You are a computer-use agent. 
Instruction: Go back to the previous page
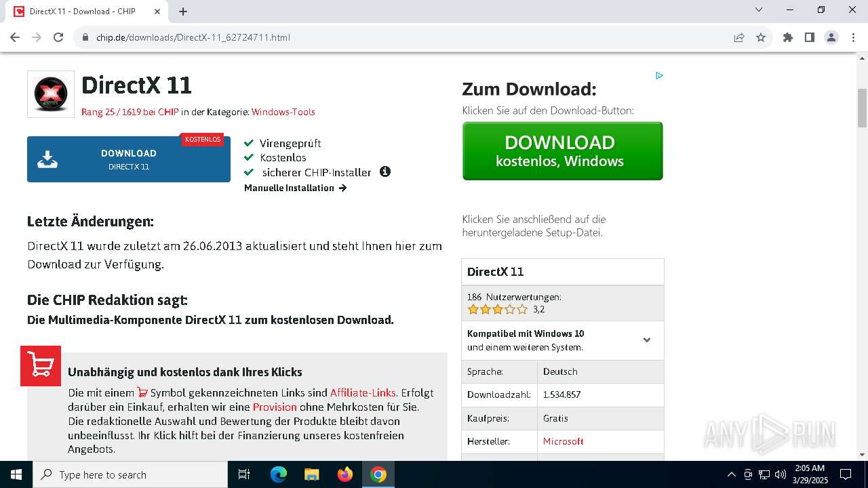tap(15, 37)
